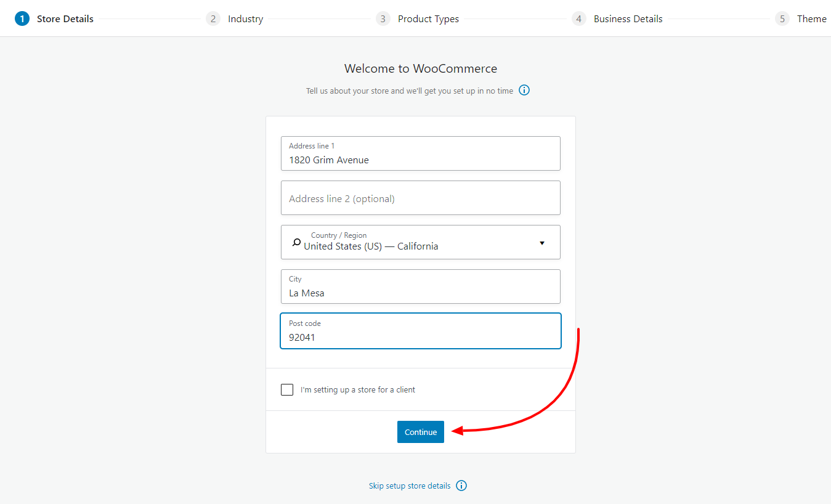Select the United States (US) — California field
This screenshot has width=831, height=504.
pos(421,242)
